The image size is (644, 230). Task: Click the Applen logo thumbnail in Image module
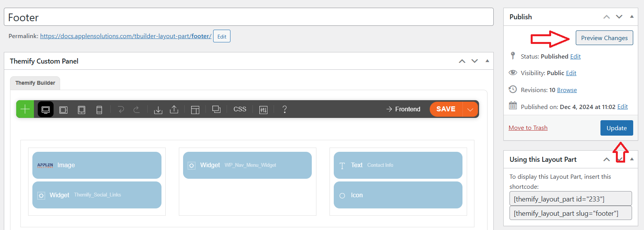tap(45, 165)
